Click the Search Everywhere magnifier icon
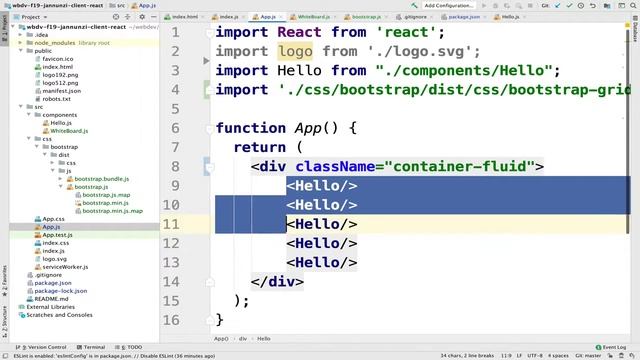 coord(633,6)
